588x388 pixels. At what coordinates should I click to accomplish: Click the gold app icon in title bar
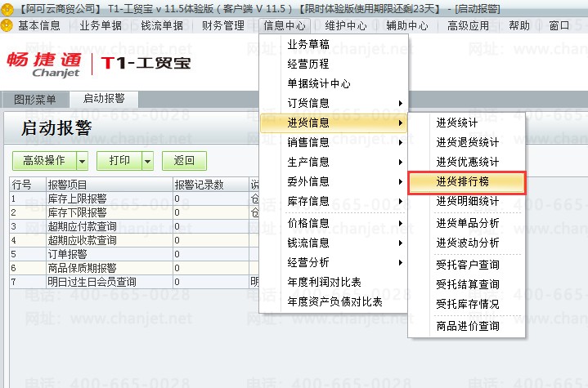7,8
